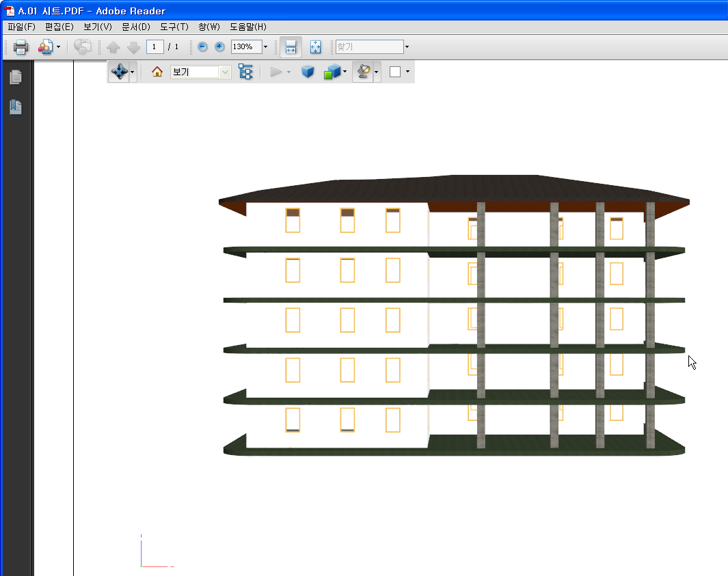Open the 130% zoom level dropdown

pyautogui.click(x=265, y=46)
